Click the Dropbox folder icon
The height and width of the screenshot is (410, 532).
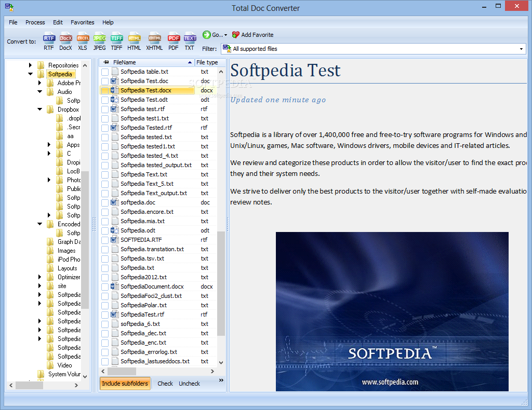(x=50, y=109)
